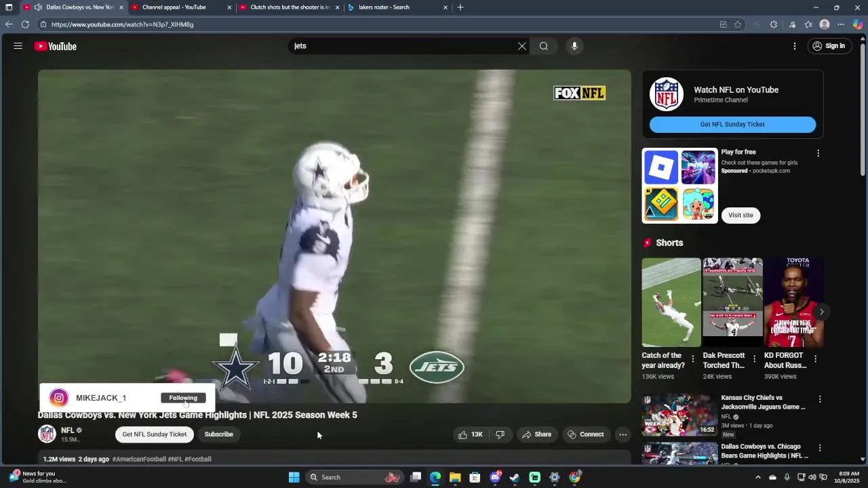Open Chiefs vs Jaguars video thumbnail
Viewport: 868px width, 488px height.
click(679, 415)
